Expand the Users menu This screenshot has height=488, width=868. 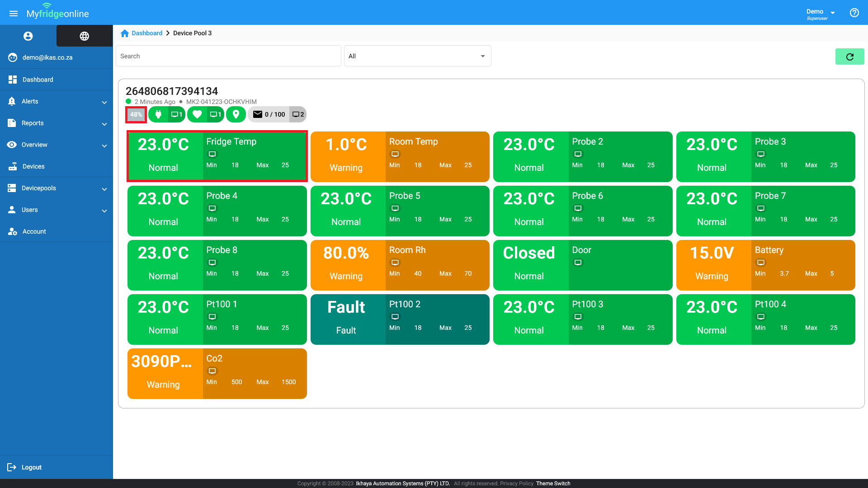point(57,210)
